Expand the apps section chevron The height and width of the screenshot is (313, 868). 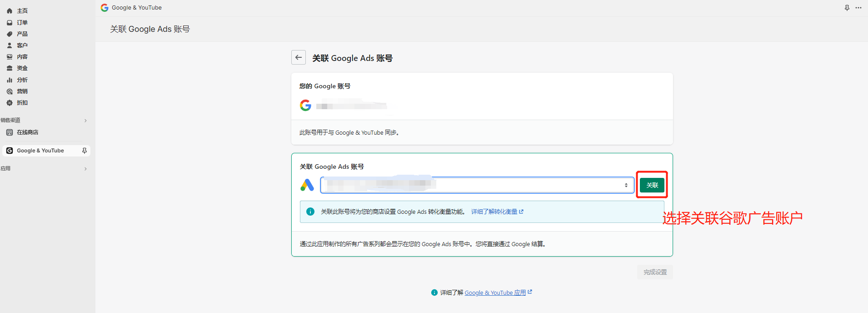click(x=85, y=169)
